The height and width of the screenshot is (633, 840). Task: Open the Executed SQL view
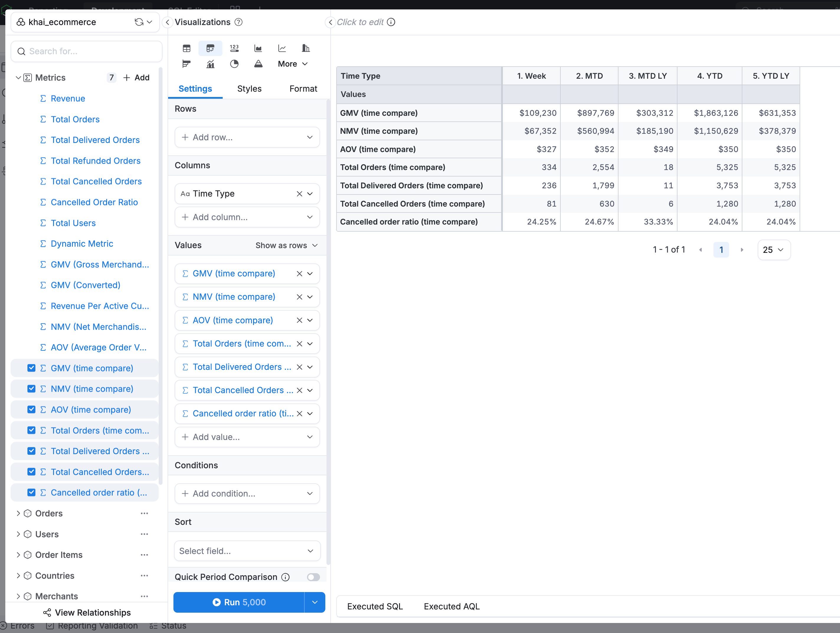[374, 606]
